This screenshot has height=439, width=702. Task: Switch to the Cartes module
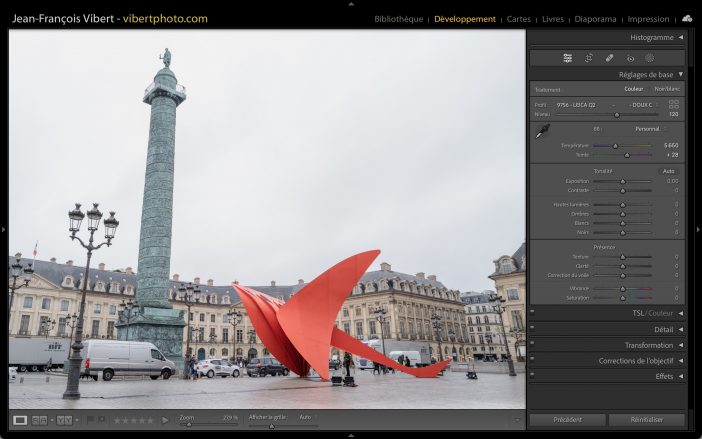pyautogui.click(x=519, y=19)
